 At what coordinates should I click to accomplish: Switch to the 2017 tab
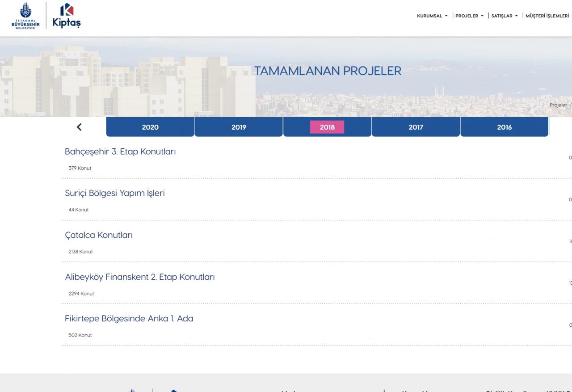416,127
